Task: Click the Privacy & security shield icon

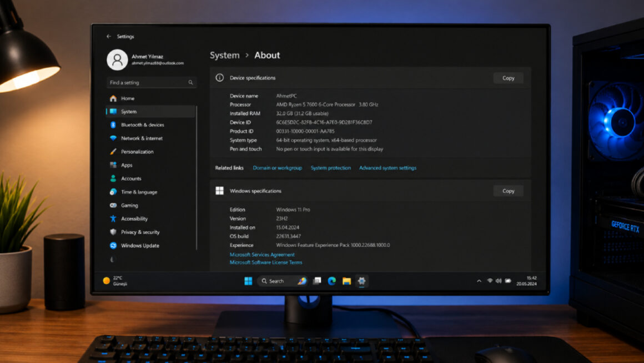Action: click(x=113, y=232)
